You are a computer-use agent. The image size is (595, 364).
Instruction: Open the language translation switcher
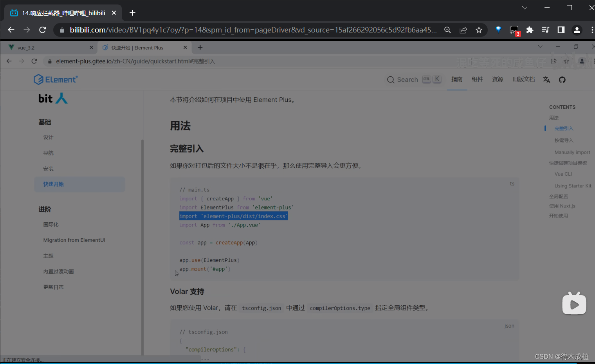547,80
